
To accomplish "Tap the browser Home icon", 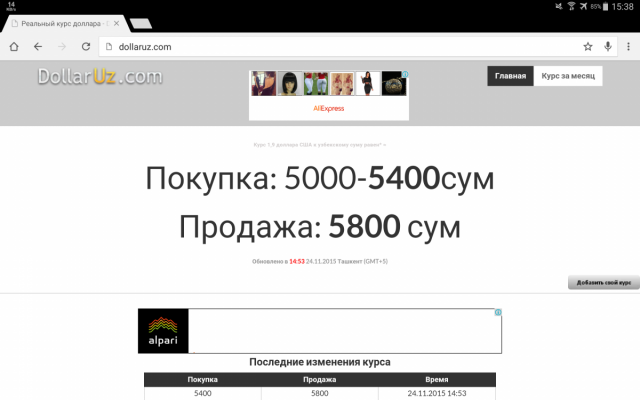I will click(14, 47).
